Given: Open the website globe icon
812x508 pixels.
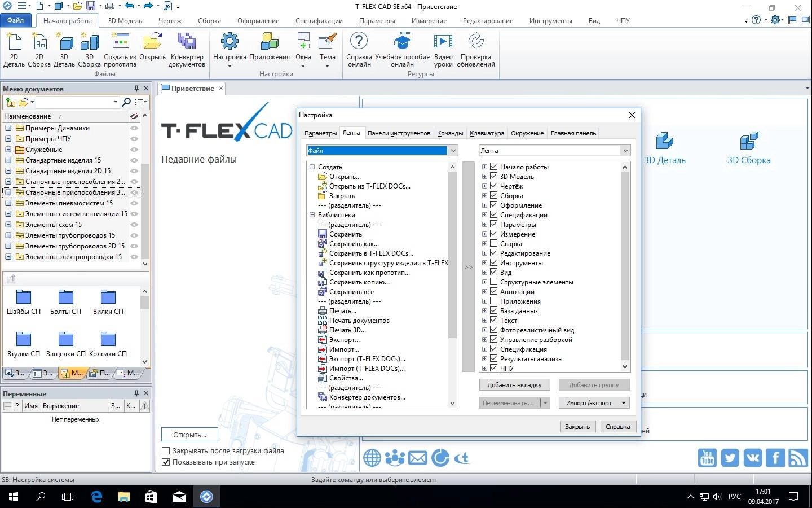Looking at the screenshot, I should pyautogui.click(x=372, y=457).
